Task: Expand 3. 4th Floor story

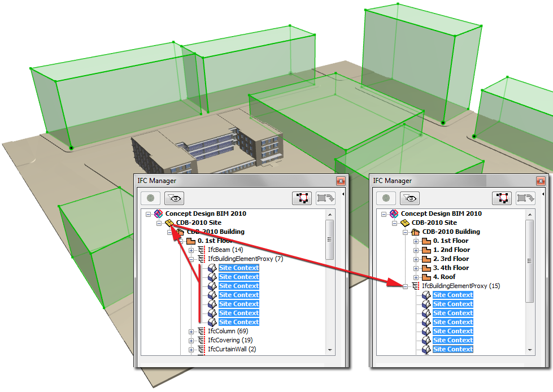Action: click(416, 269)
